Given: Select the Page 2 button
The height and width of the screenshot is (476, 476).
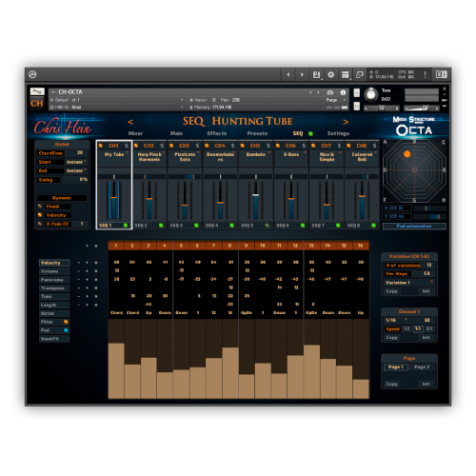Looking at the screenshot, I should point(422,367).
